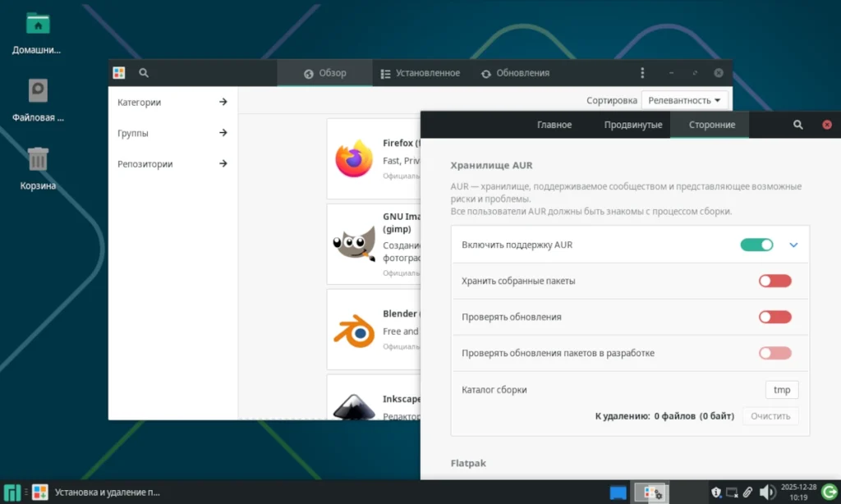841x504 pixels.
Task: Click the Очистить button
Action: pyautogui.click(x=770, y=416)
